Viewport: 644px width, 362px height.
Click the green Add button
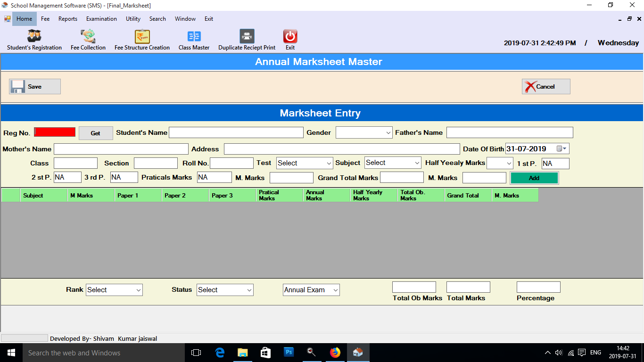(534, 178)
